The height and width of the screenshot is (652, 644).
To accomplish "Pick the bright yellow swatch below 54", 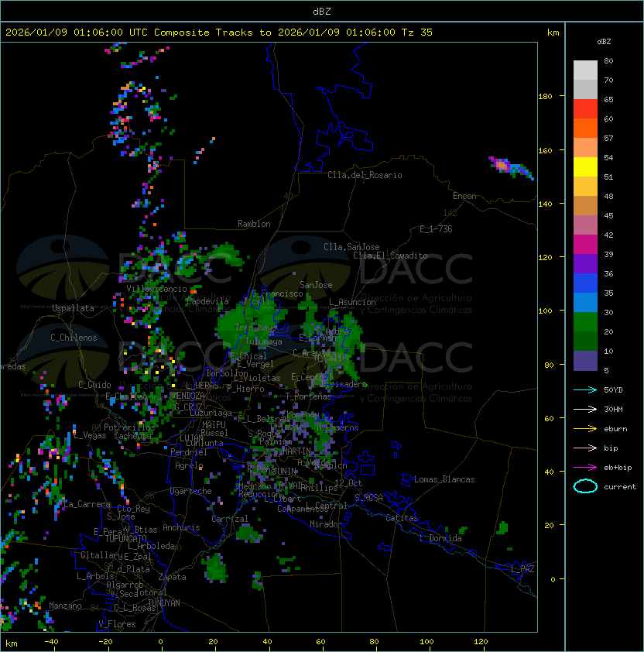I will pyautogui.click(x=585, y=166).
